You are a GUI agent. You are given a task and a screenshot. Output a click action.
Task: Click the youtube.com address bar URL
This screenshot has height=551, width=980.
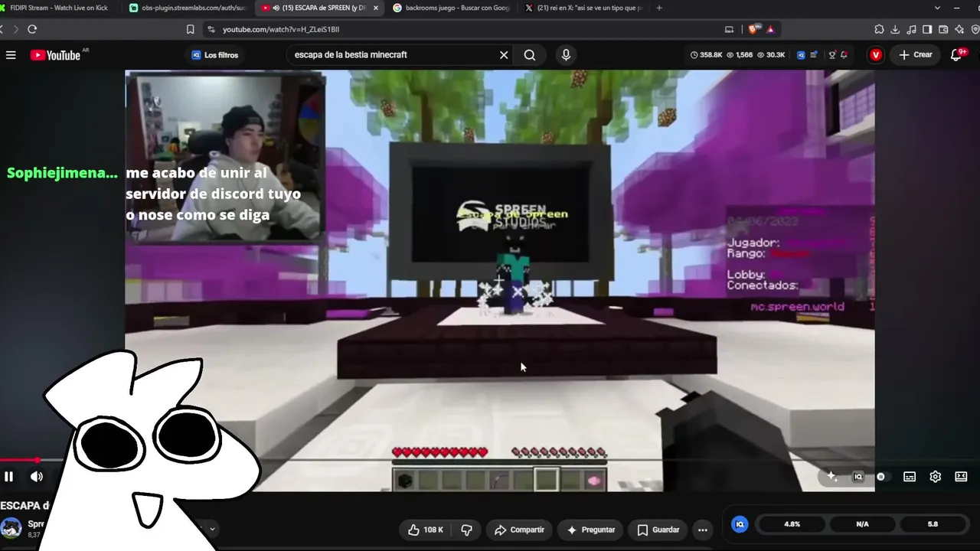(281, 29)
